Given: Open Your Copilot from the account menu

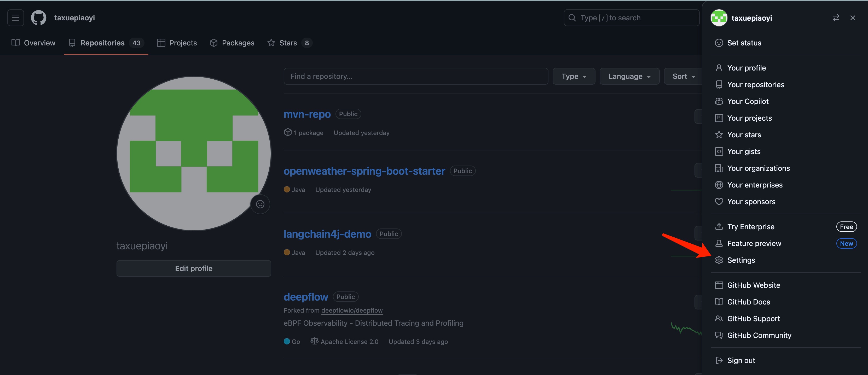Looking at the screenshot, I should point(747,101).
